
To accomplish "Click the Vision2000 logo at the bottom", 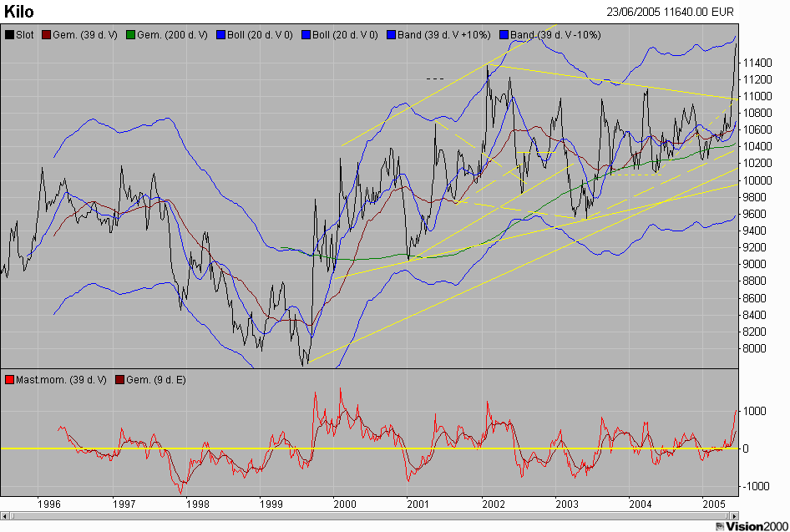I will coord(752,526).
